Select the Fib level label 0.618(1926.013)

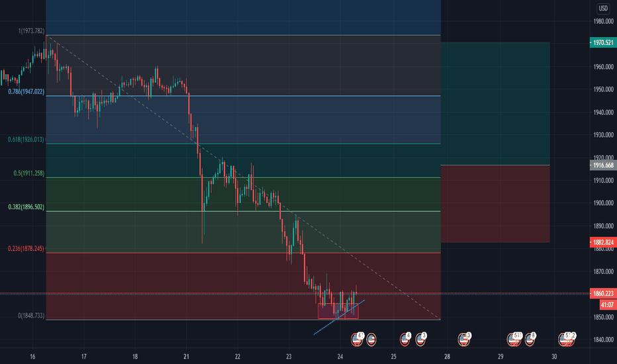pos(26,139)
